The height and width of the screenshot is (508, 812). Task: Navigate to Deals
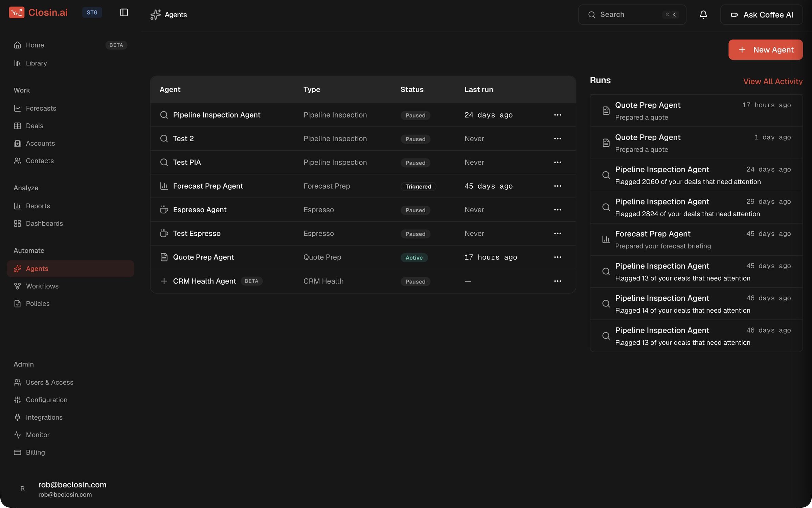[70, 126]
